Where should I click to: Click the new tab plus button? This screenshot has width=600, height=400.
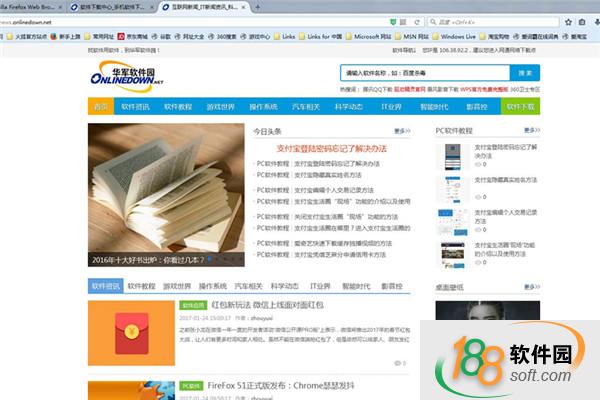[258, 7]
